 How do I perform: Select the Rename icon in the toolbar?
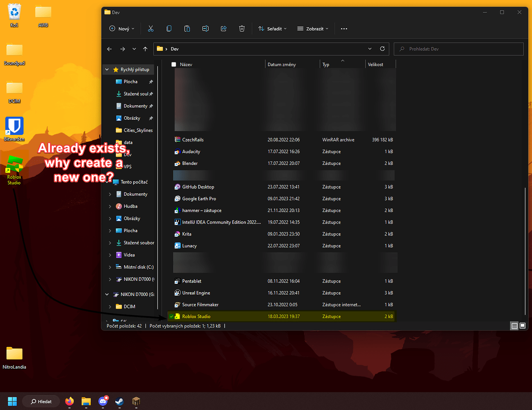[x=205, y=28]
